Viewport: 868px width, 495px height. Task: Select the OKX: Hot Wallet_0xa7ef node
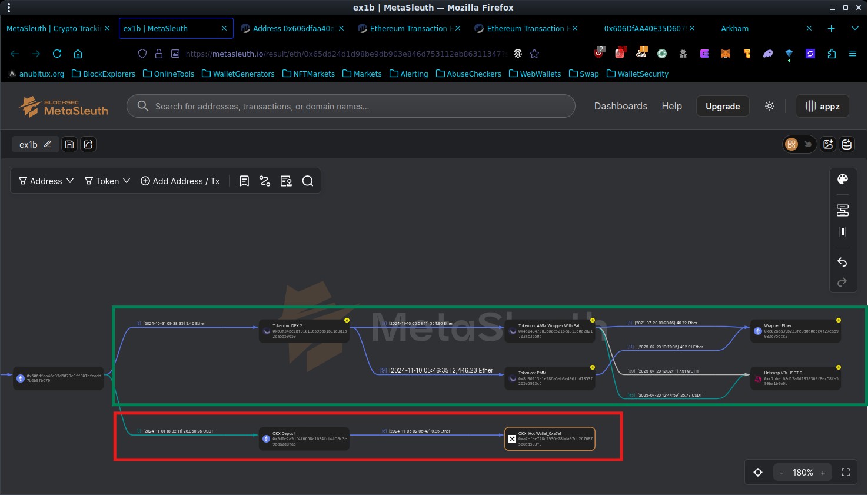pos(550,438)
